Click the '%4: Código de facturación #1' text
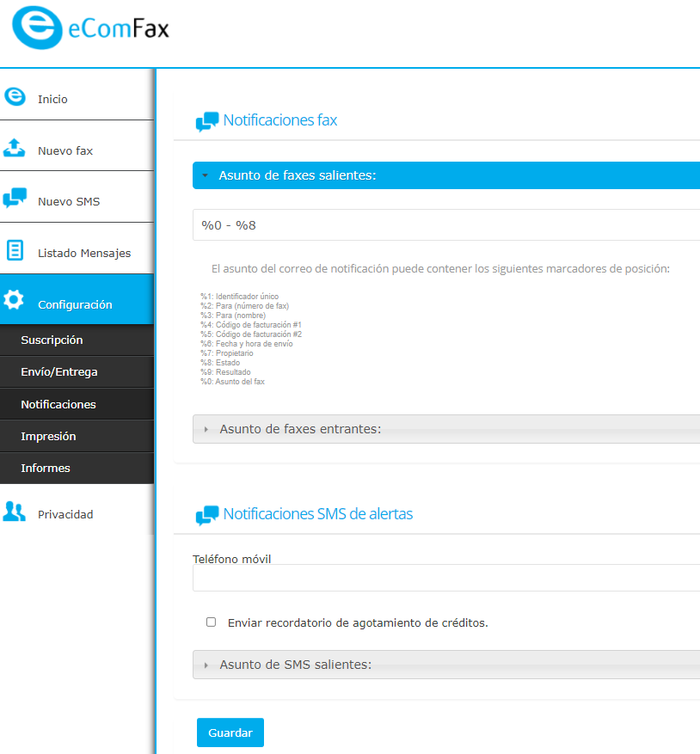This screenshot has width=700, height=754. point(251,325)
